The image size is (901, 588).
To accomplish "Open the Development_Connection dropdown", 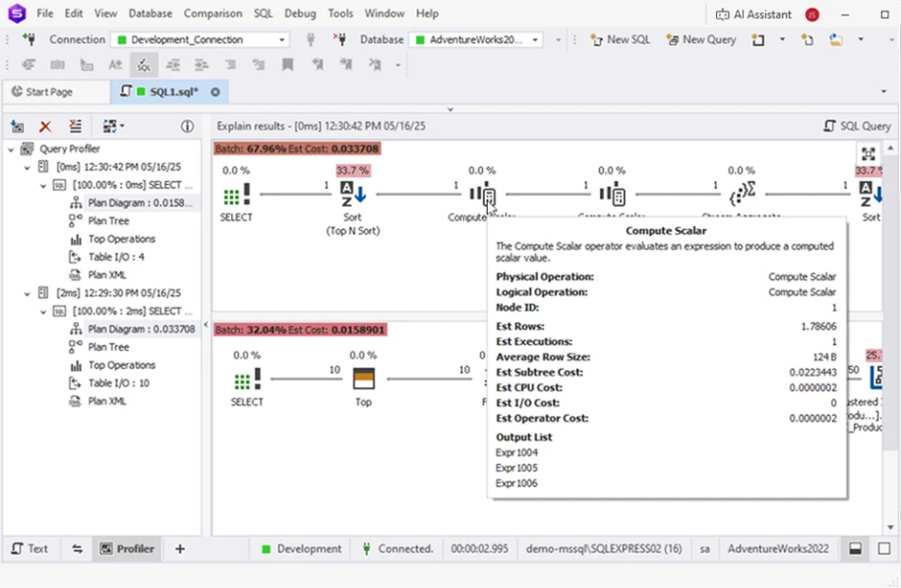I will coord(200,39).
